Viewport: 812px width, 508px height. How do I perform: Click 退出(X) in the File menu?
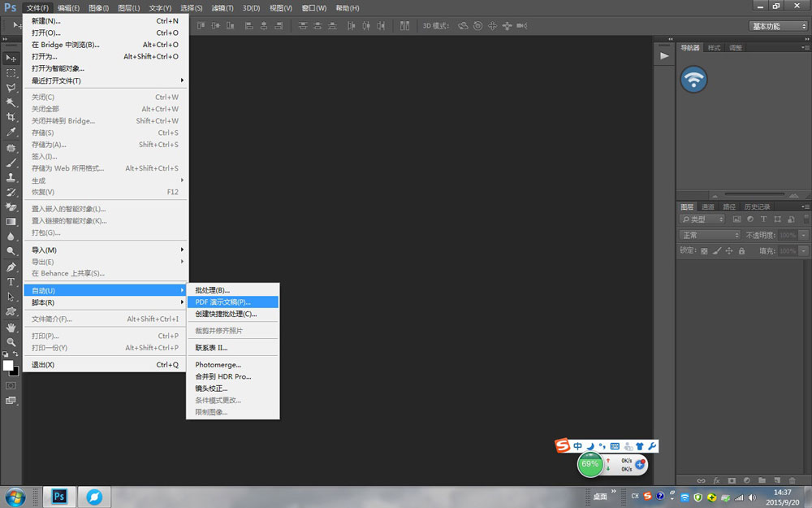[106, 365]
